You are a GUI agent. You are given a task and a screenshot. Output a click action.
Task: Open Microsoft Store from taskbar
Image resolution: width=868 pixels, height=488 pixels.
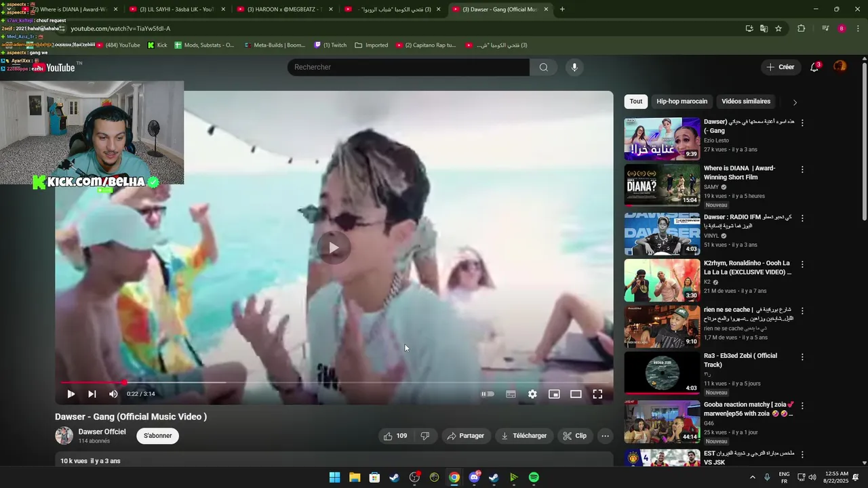[374, 477]
